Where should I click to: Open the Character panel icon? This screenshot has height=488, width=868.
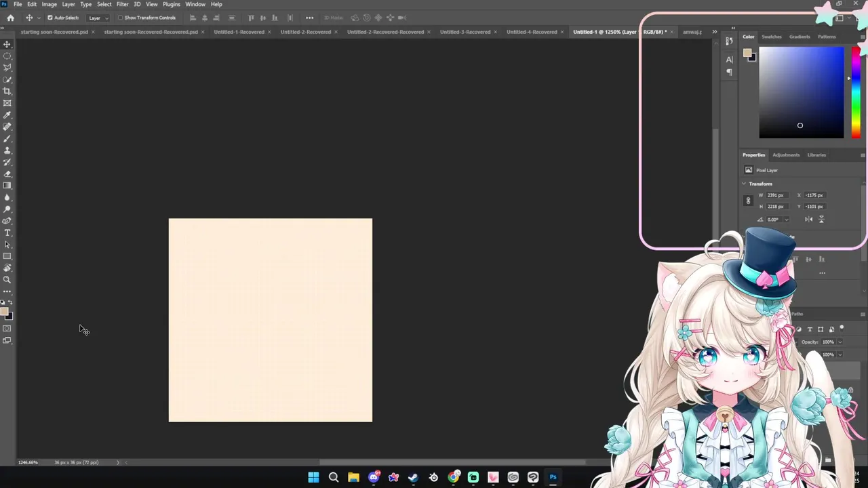point(729,60)
